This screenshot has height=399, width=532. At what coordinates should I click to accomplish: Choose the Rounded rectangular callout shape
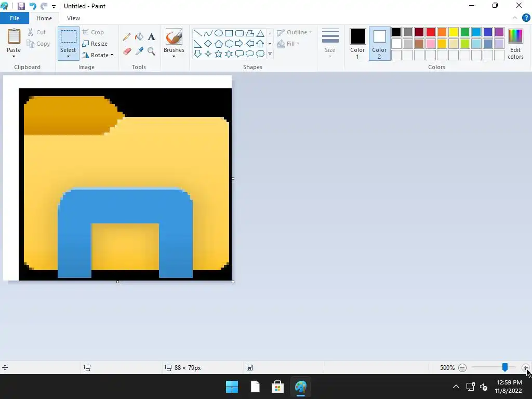[240, 54]
